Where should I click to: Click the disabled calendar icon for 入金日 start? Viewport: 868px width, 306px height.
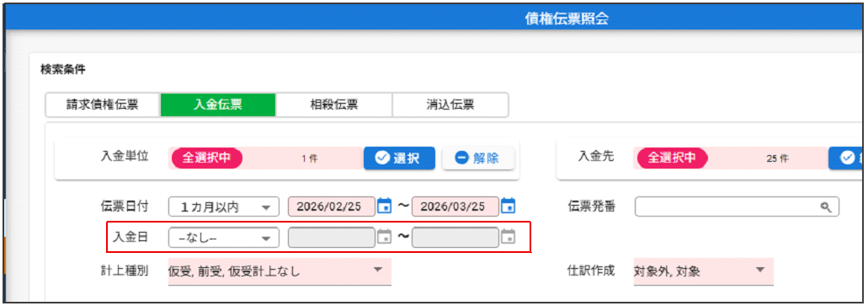click(x=384, y=237)
